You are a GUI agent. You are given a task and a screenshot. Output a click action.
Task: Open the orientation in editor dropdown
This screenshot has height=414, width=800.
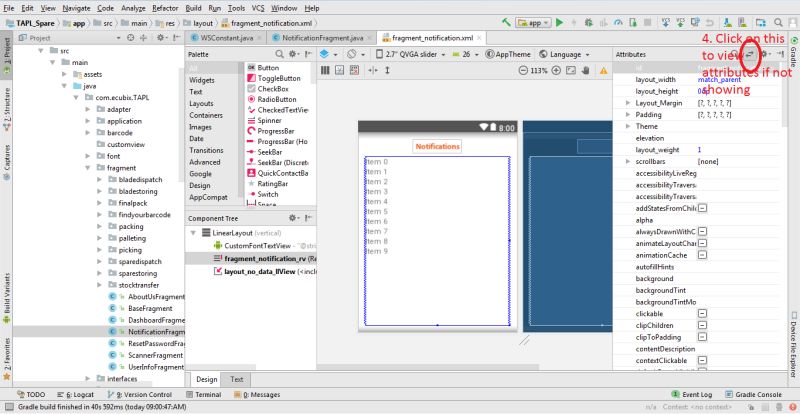tap(356, 55)
